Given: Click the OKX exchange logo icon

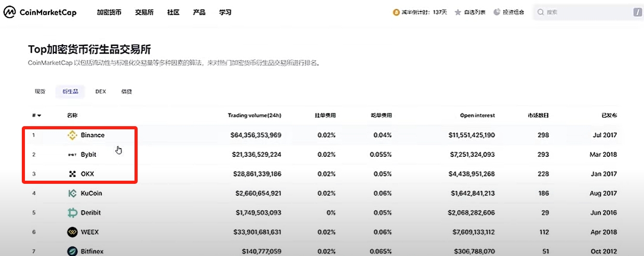Looking at the screenshot, I should [x=72, y=174].
